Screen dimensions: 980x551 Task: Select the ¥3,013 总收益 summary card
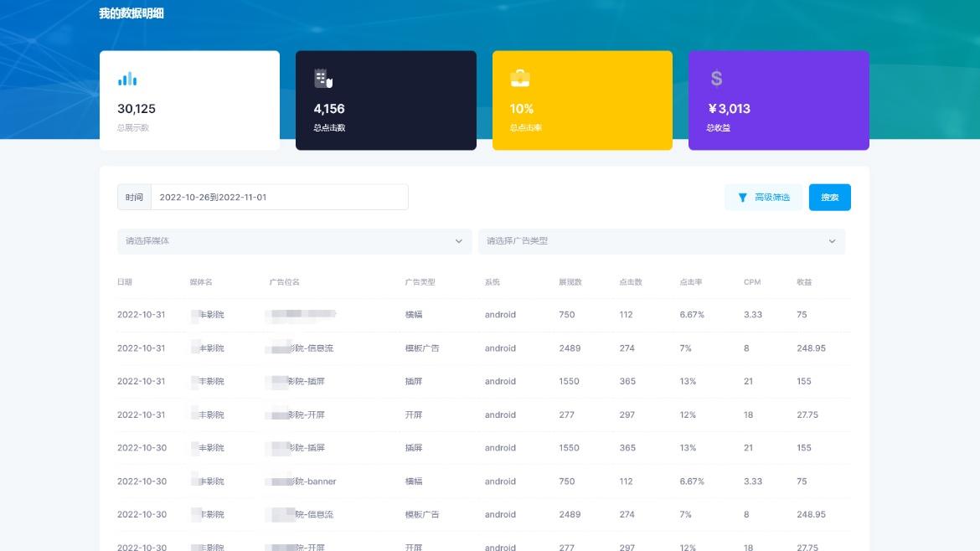[779, 100]
